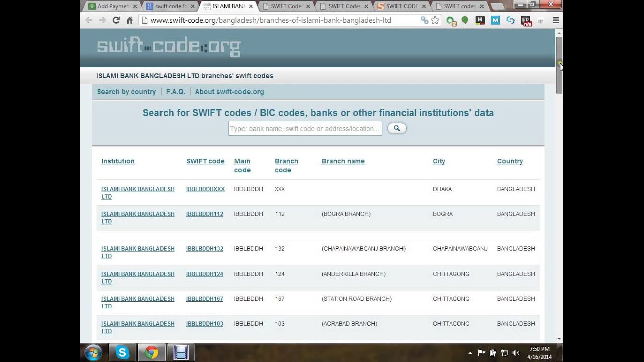Sort by Branch code column header
The width and height of the screenshot is (644, 362).
click(286, 166)
